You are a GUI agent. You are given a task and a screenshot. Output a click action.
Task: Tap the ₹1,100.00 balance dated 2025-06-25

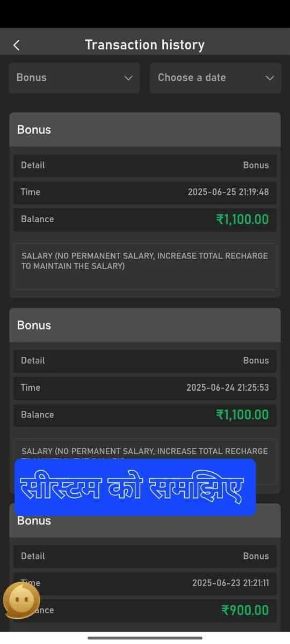[242, 219]
